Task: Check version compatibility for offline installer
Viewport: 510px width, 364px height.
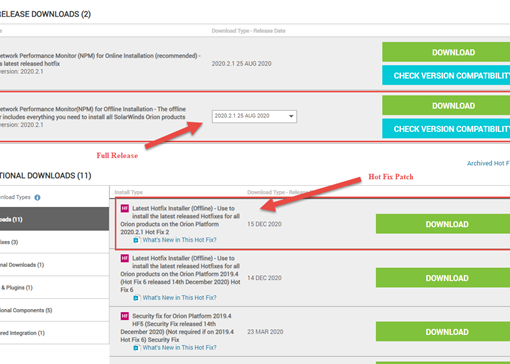Action: (x=446, y=129)
